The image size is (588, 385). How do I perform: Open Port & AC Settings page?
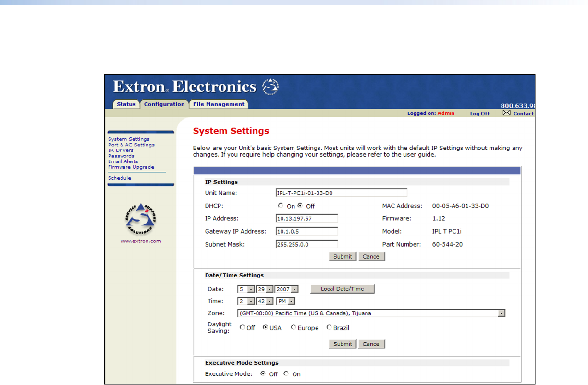pos(131,145)
